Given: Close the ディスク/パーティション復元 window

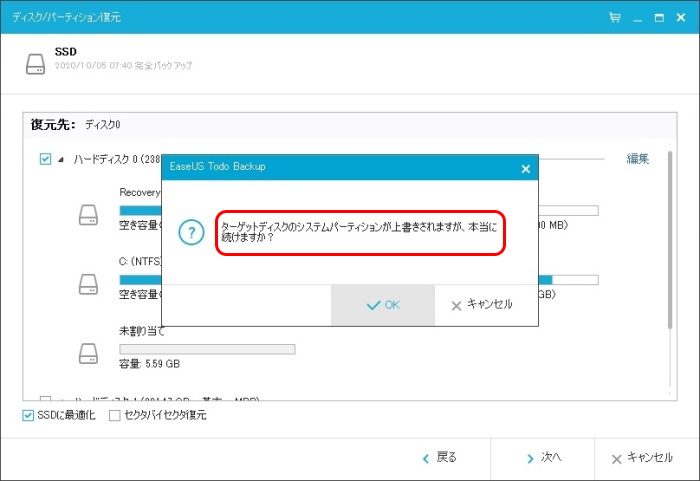Looking at the screenshot, I should [x=681, y=17].
